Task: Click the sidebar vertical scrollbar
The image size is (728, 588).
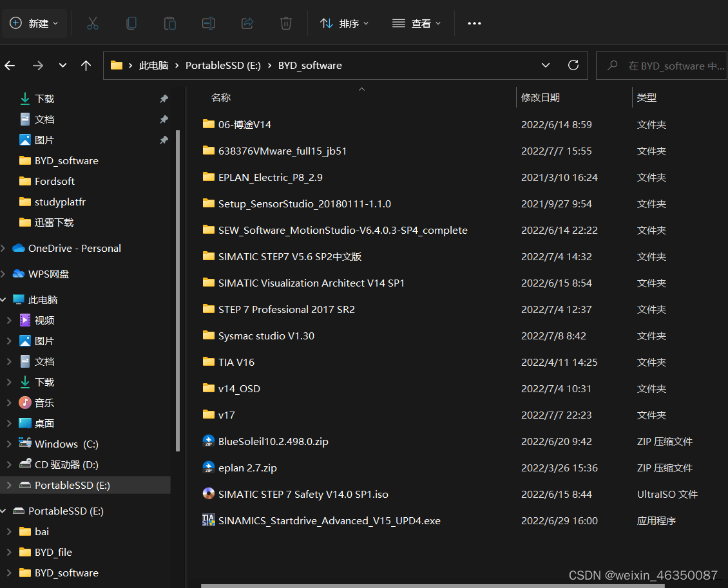Action: 178,290
